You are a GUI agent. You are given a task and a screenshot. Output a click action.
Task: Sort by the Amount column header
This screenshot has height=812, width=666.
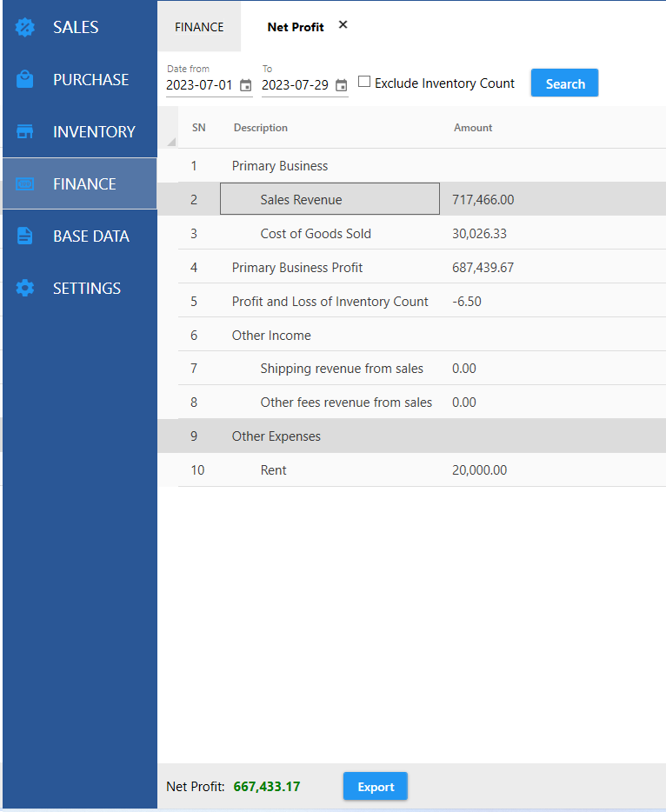coord(473,128)
